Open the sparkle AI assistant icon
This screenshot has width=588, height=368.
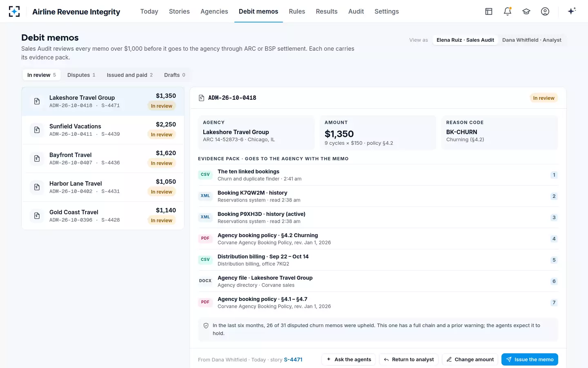(572, 11)
